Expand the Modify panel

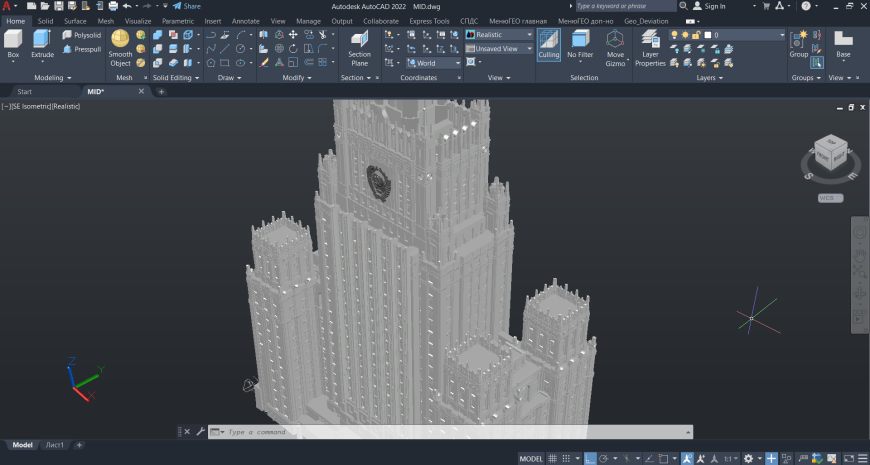[297, 78]
